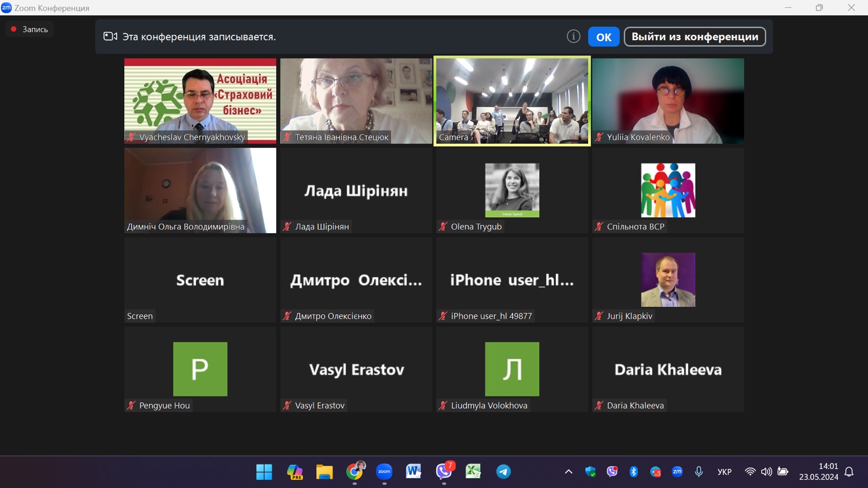Select the highlighted Camera video tile
This screenshot has width=868, height=488.
click(x=512, y=101)
